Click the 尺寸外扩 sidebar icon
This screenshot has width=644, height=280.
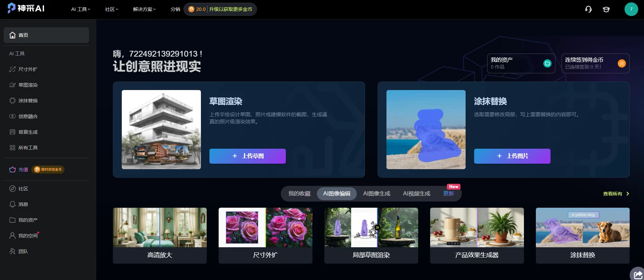coord(13,69)
